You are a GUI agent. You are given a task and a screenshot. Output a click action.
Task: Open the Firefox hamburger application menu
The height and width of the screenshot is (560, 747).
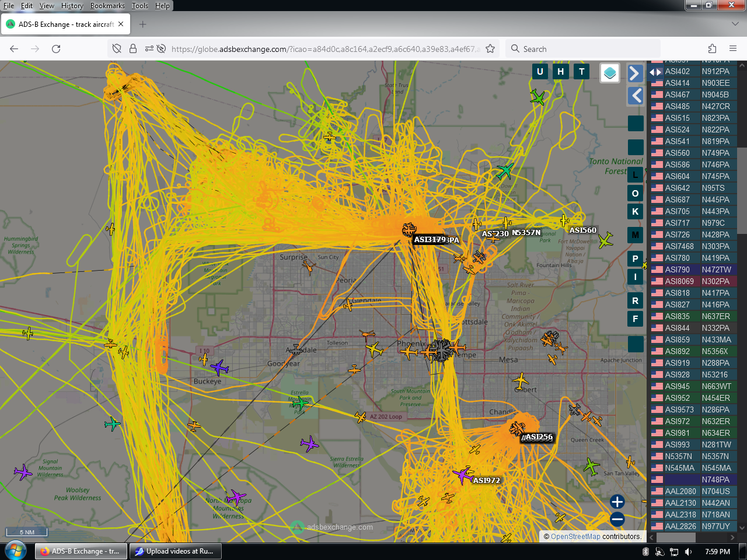point(733,49)
